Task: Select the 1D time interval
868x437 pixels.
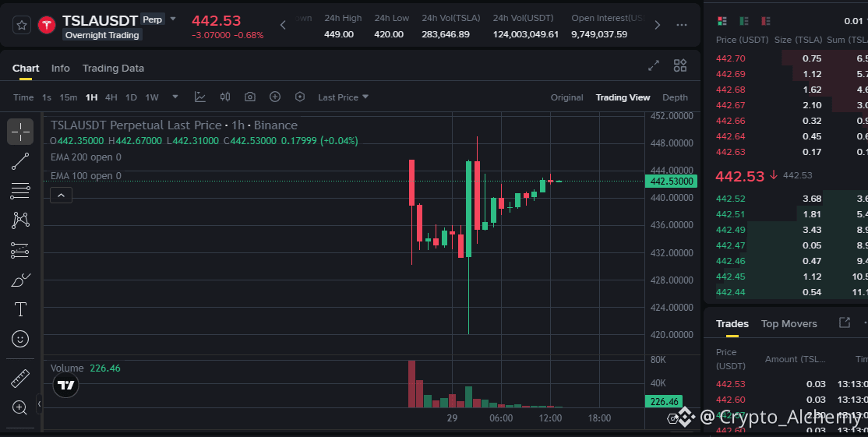Action: click(x=131, y=97)
